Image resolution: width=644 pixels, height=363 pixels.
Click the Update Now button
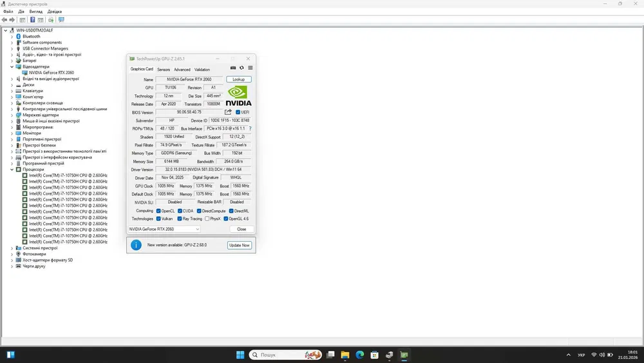click(239, 245)
